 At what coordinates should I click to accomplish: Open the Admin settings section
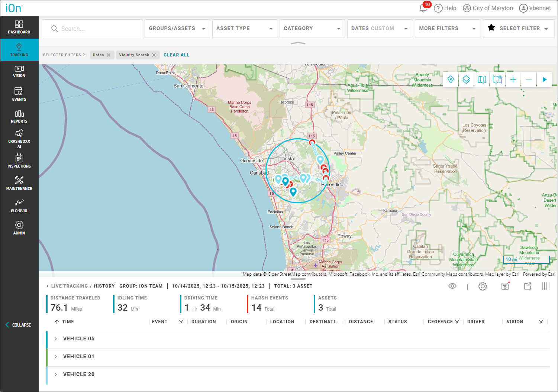tap(19, 228)
